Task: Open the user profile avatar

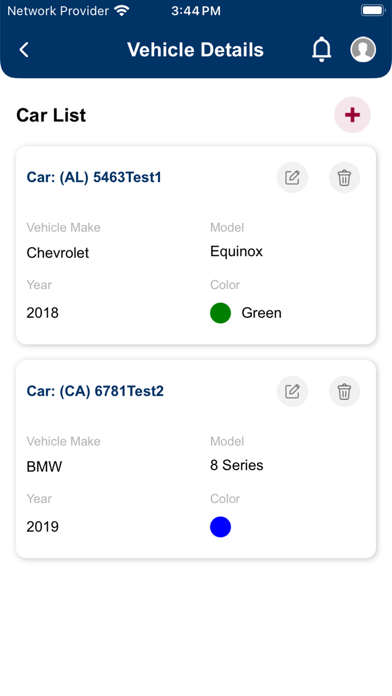Action: pyautogui.click(x=363, y=49)
